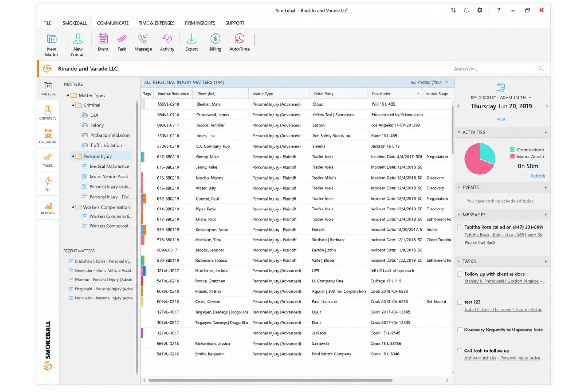Open the Activity toolbar icon

[167, 42]
